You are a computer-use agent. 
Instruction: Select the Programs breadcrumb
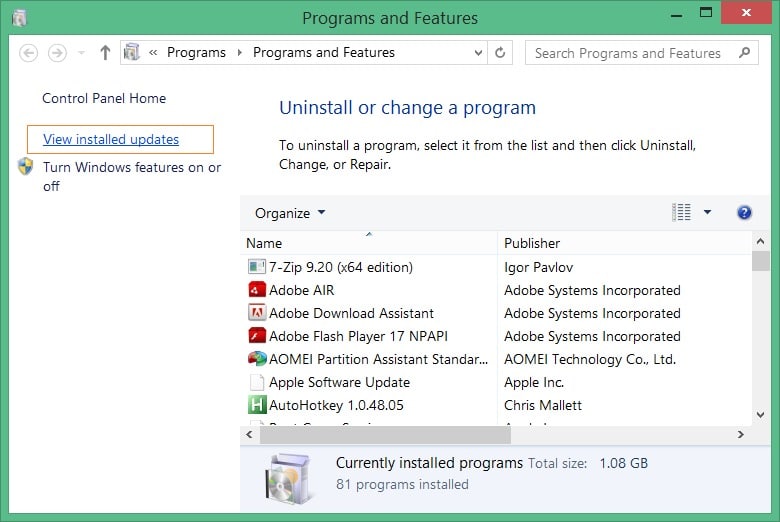point(196,52)
